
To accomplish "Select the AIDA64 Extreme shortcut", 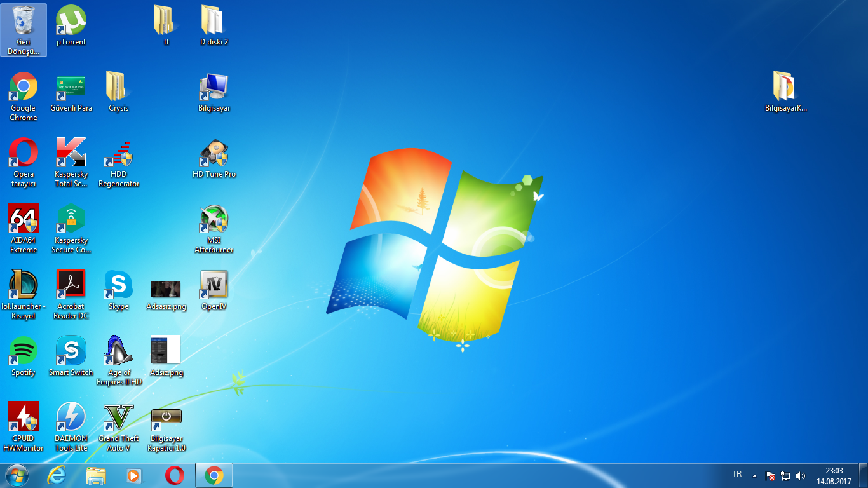I will [x=24, y=228].
